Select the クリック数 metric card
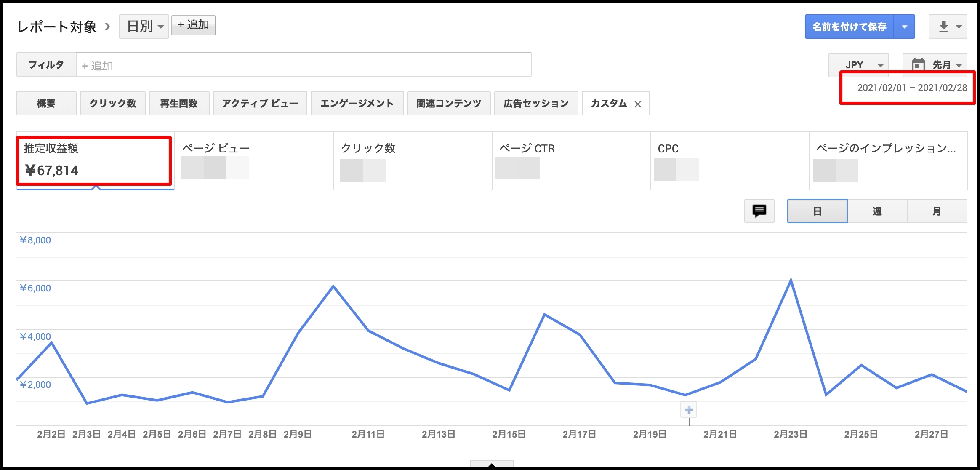The width and height of the screenshot is (980, 470). pos(413,161)
